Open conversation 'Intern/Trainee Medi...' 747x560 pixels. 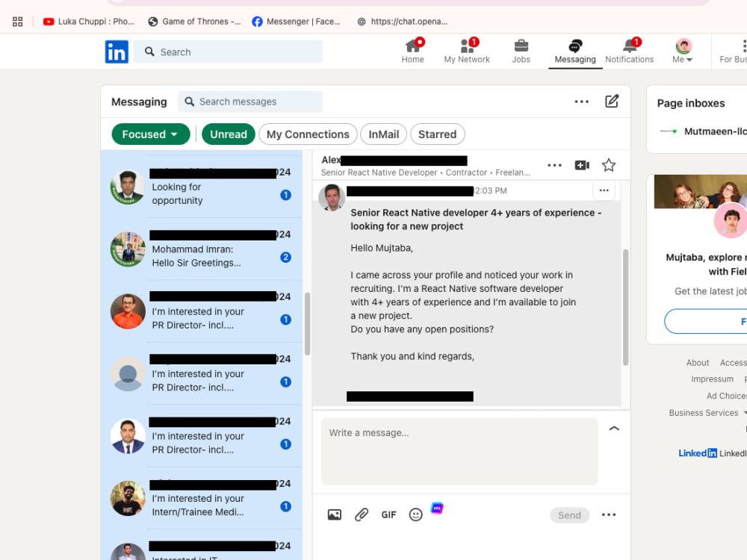[x=202, y=499]
